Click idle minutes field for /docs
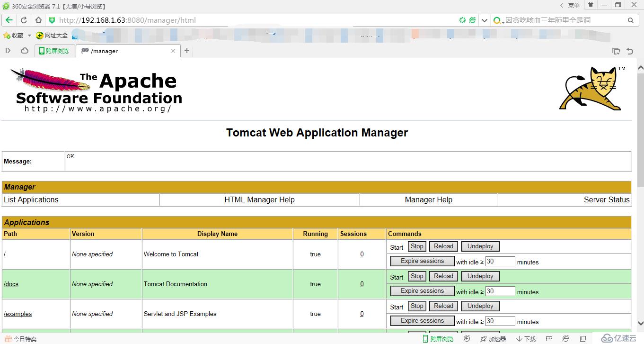Image resolution: width=644 pixels, height=344 pixels. tap(500, 291)
